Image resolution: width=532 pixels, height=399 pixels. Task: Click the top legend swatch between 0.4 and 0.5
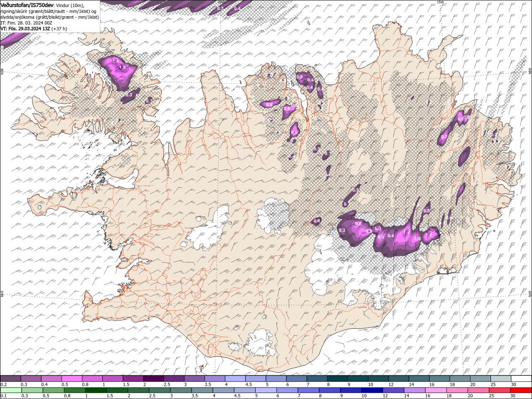(x=51, y=379)
